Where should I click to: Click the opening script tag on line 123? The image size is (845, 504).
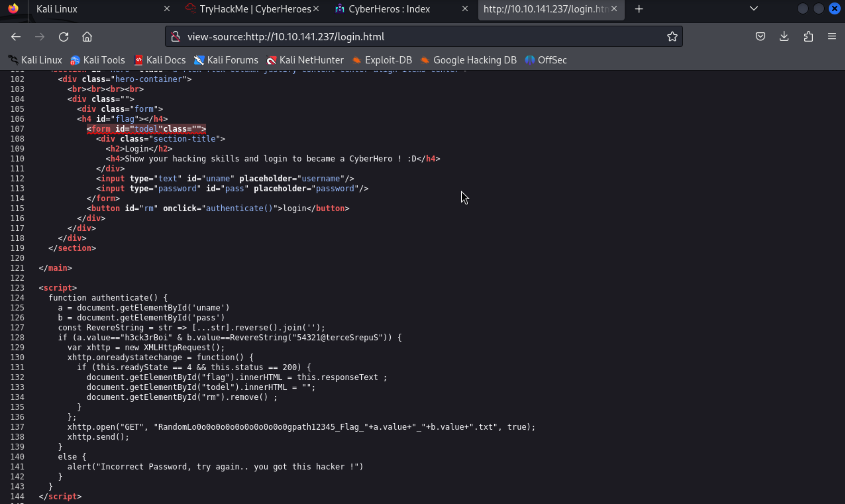[58, 288]
